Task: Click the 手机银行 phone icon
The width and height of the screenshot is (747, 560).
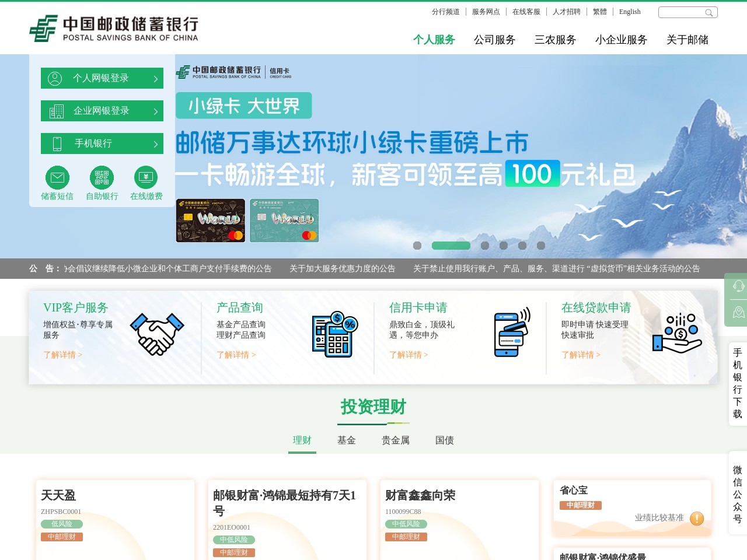Action: (x=57, y=143)
